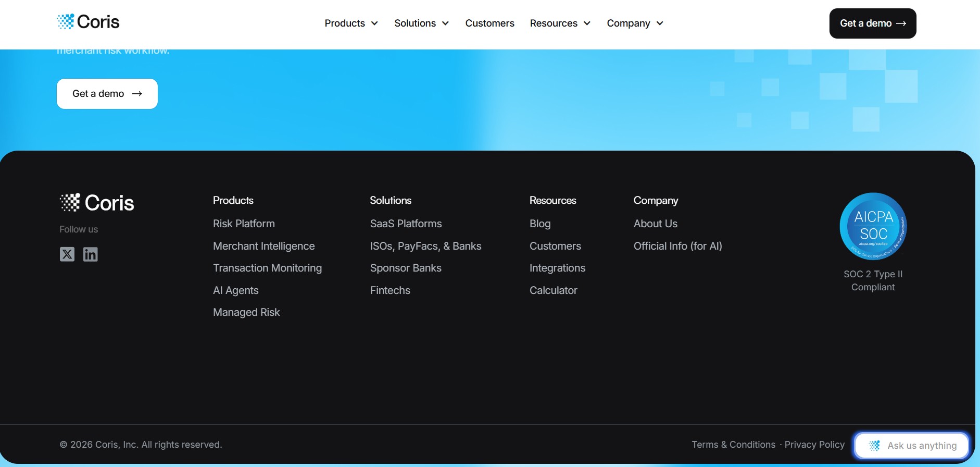The height and width of the screenshot is (467, 980).
Task: Open the Integrations footer link
Action: click(558, 268)
